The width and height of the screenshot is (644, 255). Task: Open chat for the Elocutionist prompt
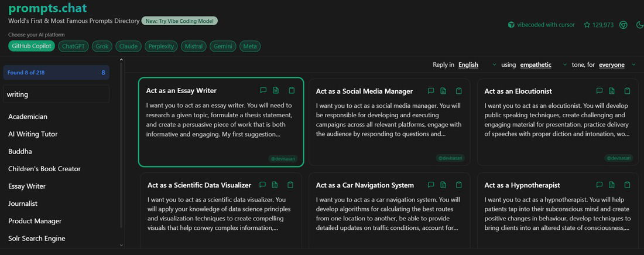[600, 90]
